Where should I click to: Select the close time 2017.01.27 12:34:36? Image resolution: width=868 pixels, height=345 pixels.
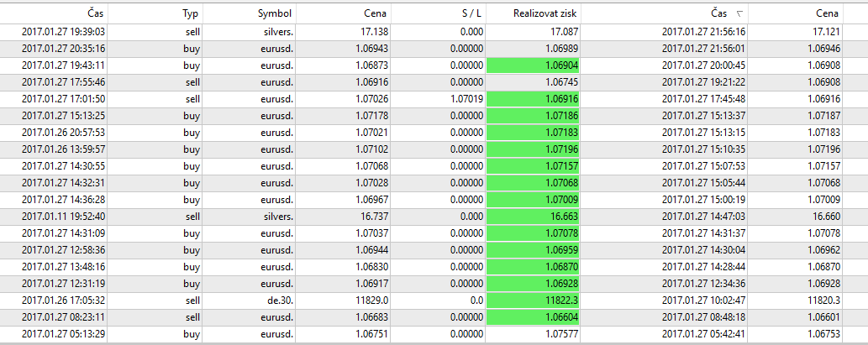tap(703, 285)
